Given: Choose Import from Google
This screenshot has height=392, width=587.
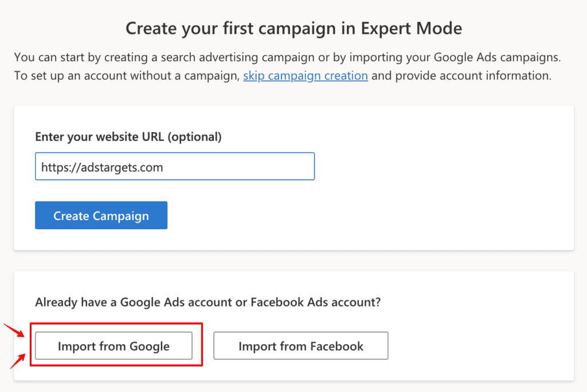Looking at the screenshot, I should tap(114, 346).
